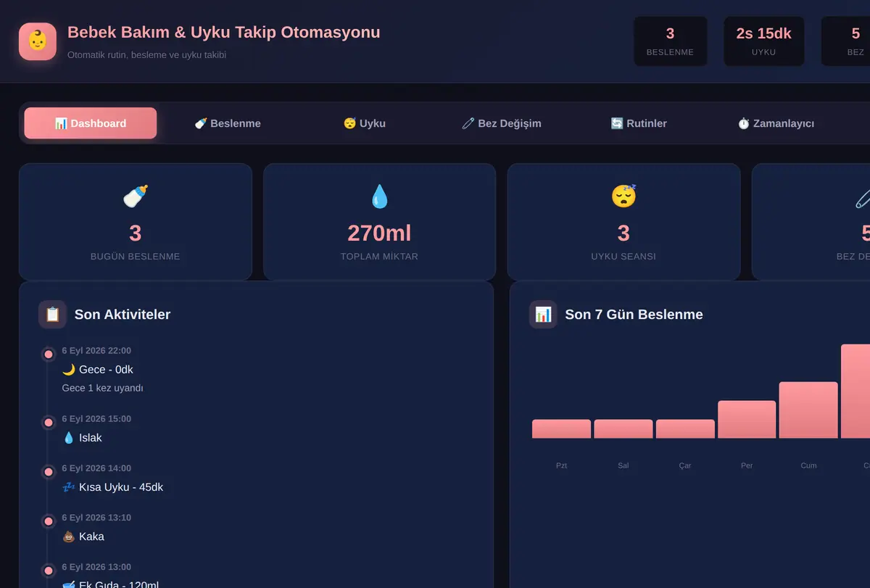This screenshot has width=870, height=588.
Task: Click the subtitle 'Otomatik rutin, besleme ve uyku takibi'
Action: (146, 55)
